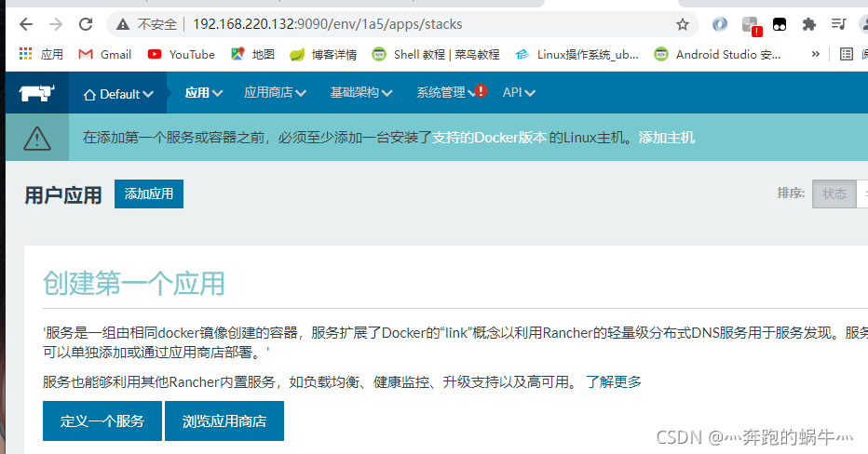
Task: Open the Gmail bookmark
Action: click(x=105, y=54)
